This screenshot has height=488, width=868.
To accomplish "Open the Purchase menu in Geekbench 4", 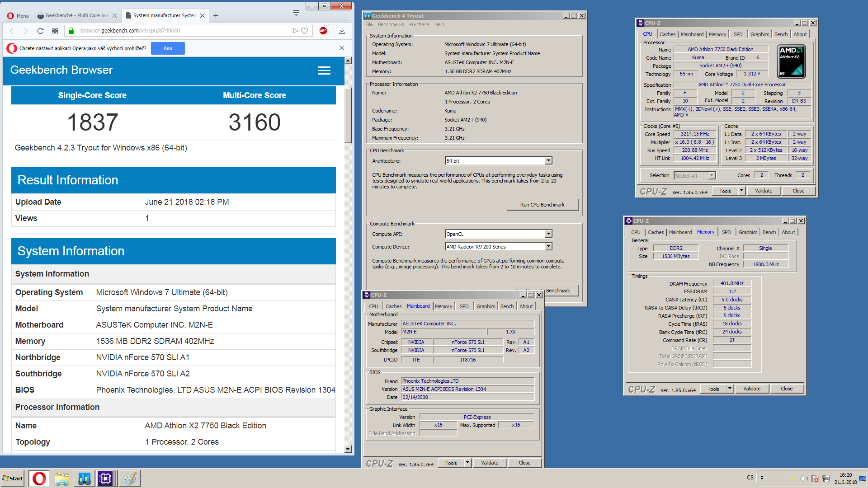I will 419,24.
